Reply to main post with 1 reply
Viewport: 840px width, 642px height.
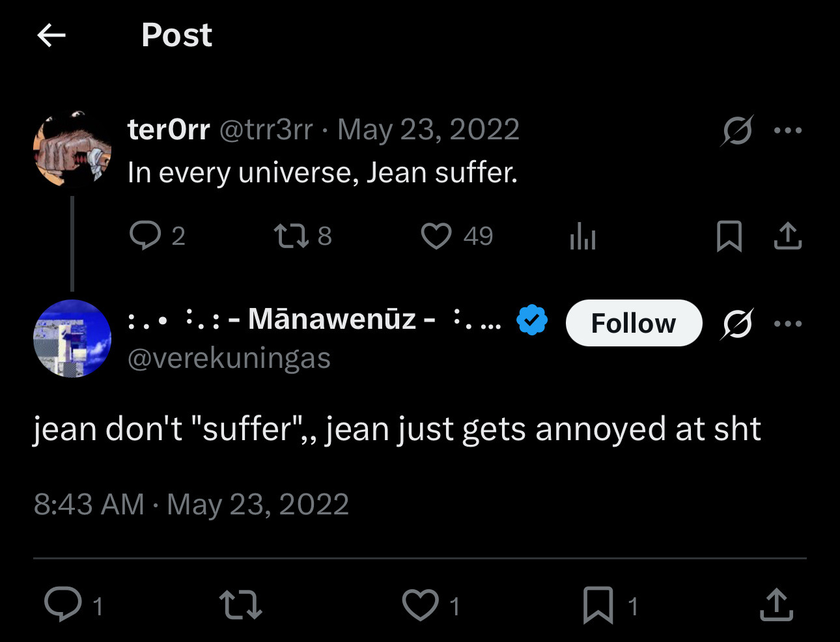[63, 604]
